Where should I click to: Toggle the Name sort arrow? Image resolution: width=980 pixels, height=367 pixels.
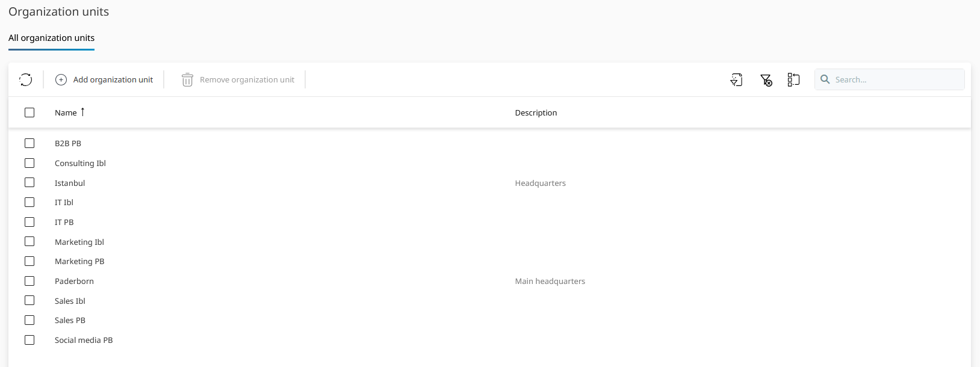pyautogui.click(x=82, y=112)
